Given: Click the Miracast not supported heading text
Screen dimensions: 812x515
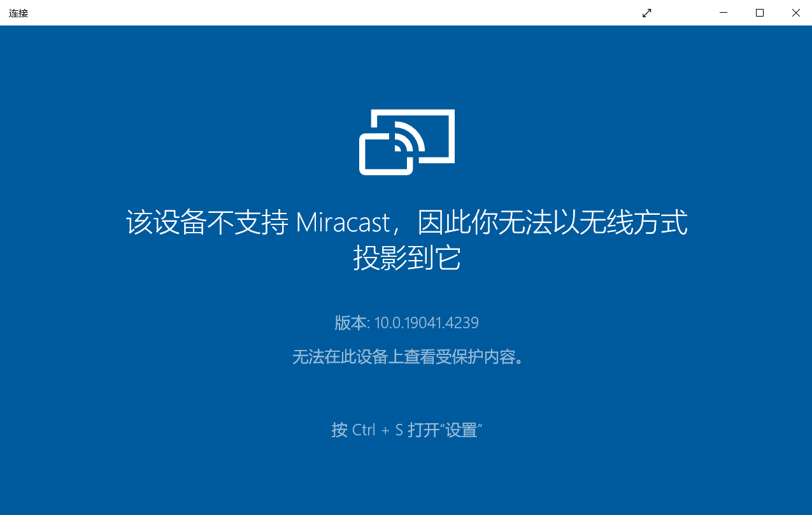Looking at the screenshot, I should coord(407,240).
